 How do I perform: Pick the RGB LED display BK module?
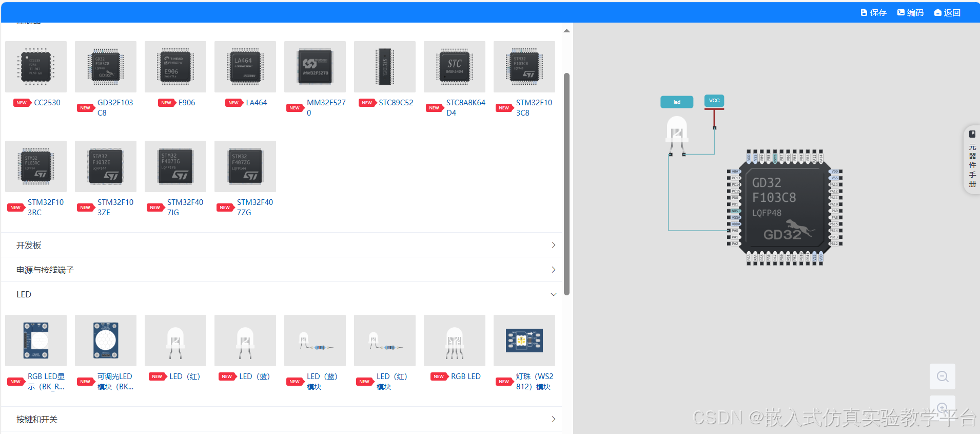(x=36, y=341)
